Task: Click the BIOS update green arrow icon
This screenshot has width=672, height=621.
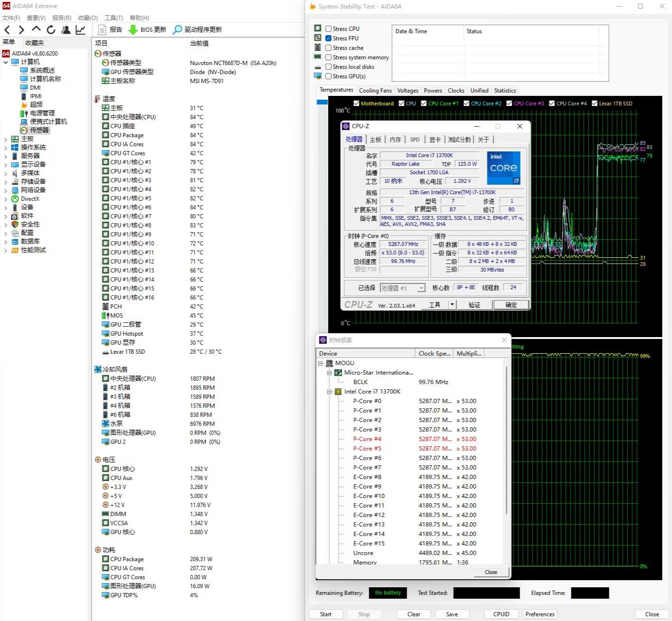Action: pos(133,30)
